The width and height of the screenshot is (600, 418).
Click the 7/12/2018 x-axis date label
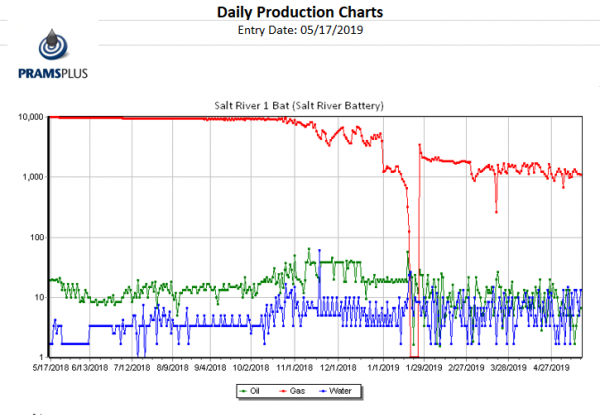[x=132, y=367]
